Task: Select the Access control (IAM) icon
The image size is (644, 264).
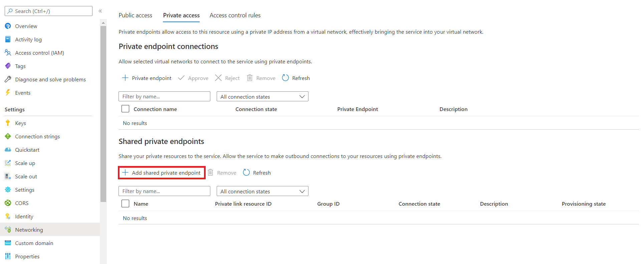Action: click(x=8, y=53)
